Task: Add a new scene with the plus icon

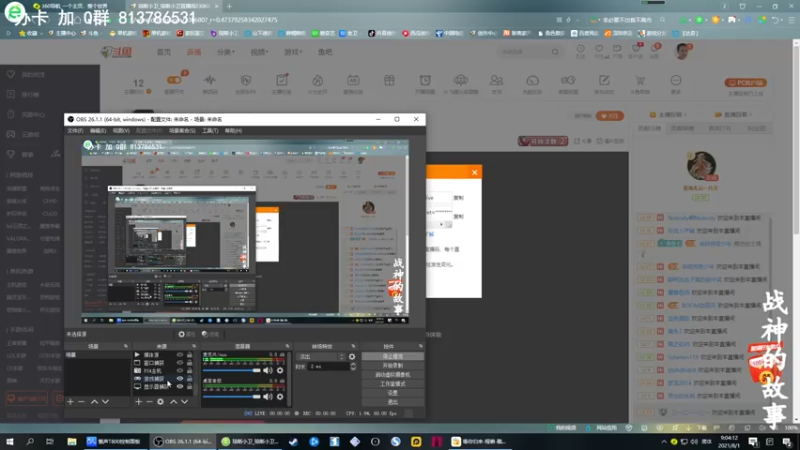Action: point(70,402)
